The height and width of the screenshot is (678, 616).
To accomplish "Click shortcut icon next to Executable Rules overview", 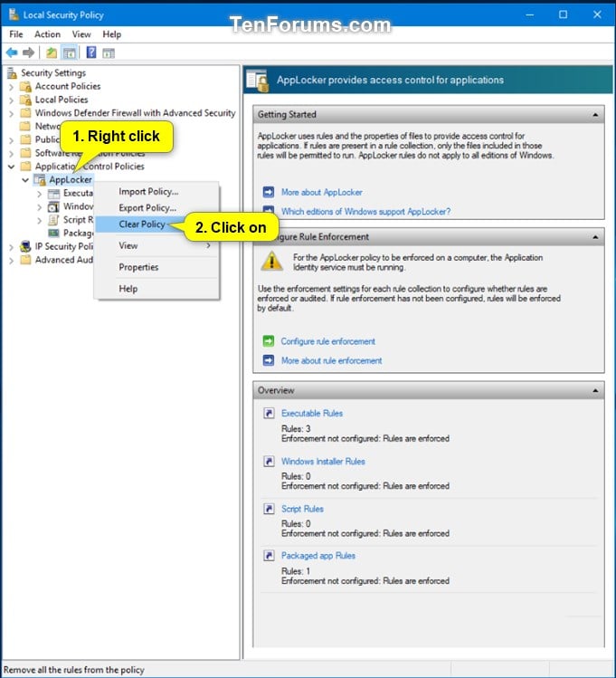I will (269, 414).
